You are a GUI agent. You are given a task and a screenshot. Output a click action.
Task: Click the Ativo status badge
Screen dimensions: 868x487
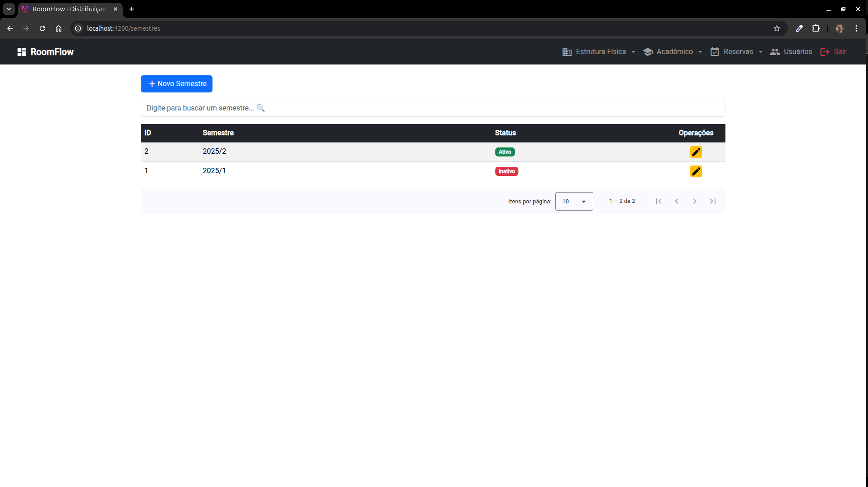[504, 152]
